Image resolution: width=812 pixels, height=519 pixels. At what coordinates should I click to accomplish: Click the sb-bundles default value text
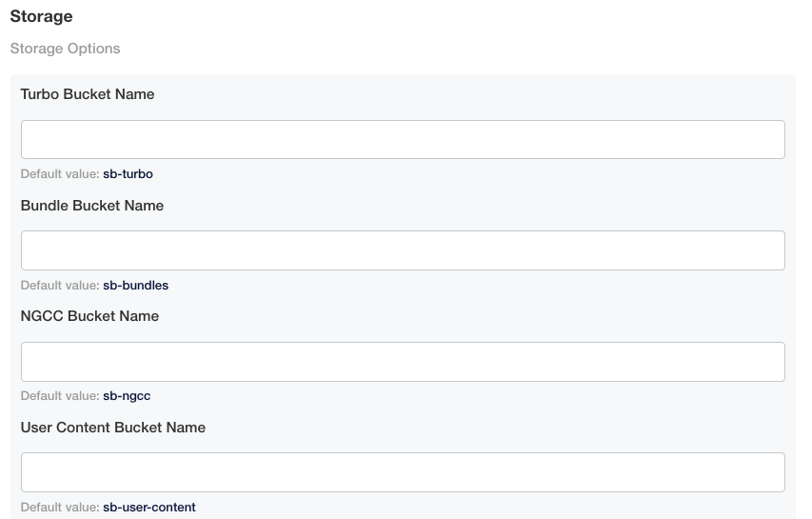pos(135,285)
